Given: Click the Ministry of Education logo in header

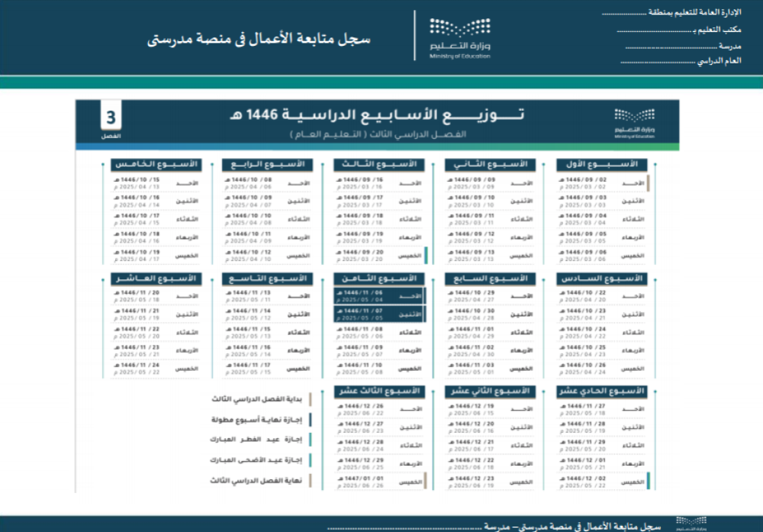Looking at the screenshot, I should 460,37.
